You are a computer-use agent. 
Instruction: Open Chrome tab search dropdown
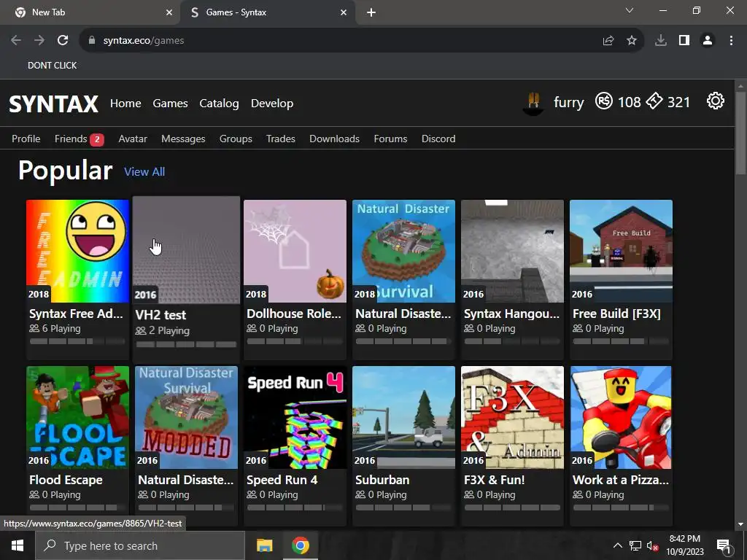630,10
